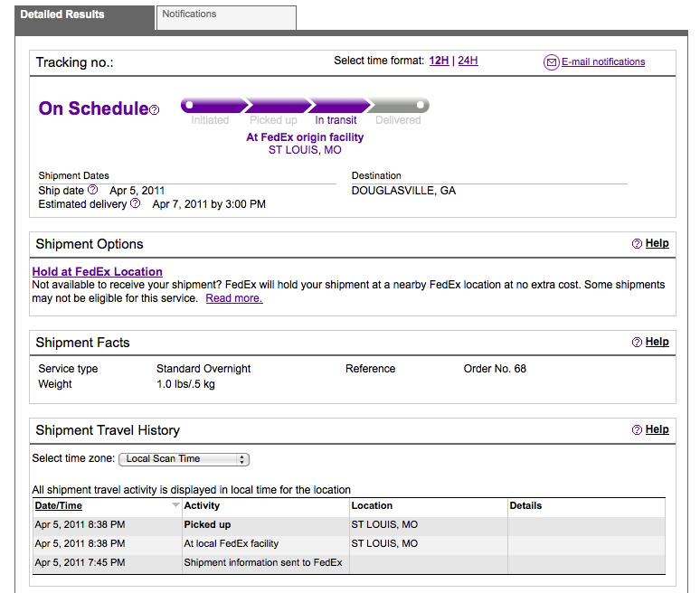This screenshot has width=700, height=593.
Task: Click the Date/Time sort arrow icon
Action: point(175,506)
